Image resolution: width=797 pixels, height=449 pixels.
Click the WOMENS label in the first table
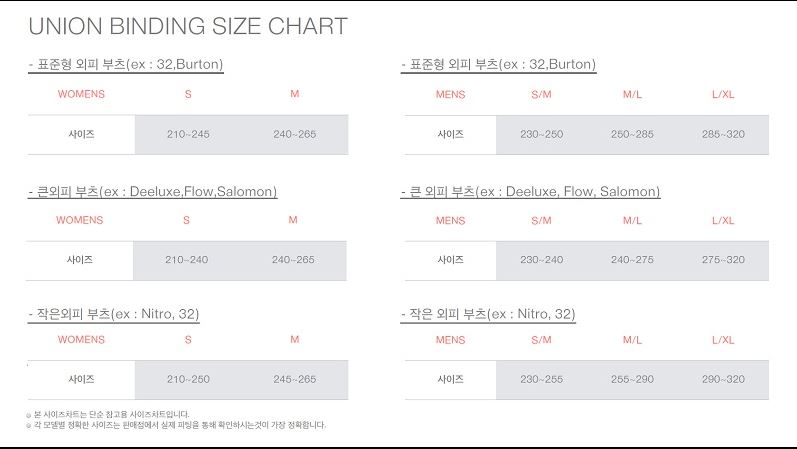pyautogui.click(x=81, y=94)
